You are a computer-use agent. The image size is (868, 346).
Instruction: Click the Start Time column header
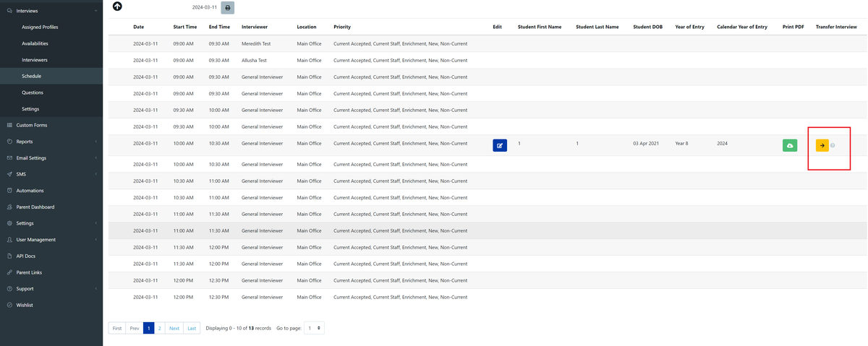click(185, 27)
